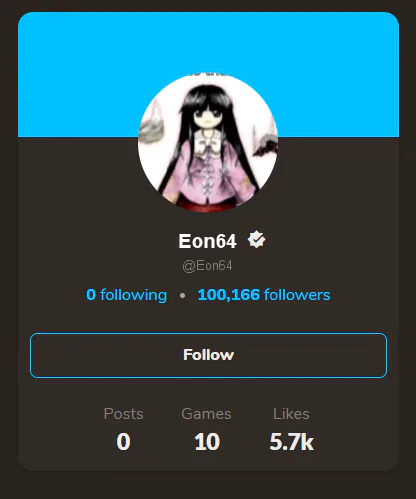Click the word followers in the follower count
The image size is (416, 499).
point(297,295)
